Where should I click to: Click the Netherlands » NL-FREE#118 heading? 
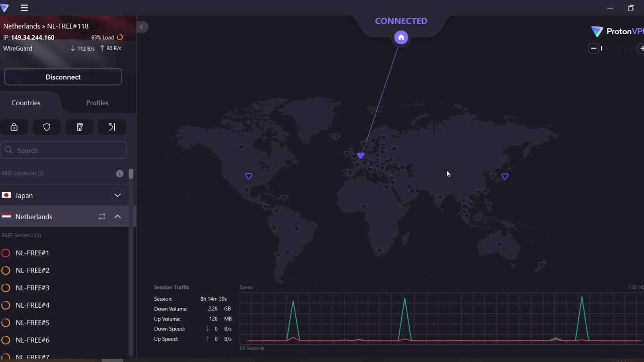pyautogui.click(x=46, y=26)
